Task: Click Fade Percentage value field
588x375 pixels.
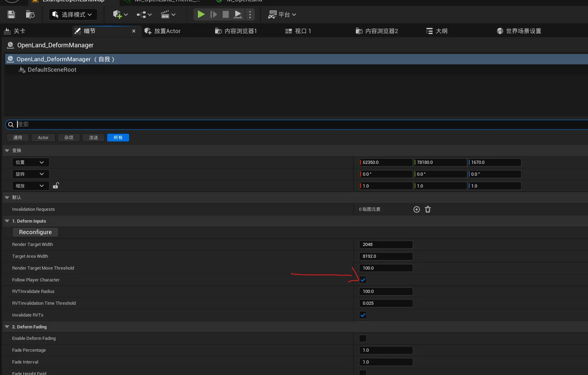Action: 386,350
